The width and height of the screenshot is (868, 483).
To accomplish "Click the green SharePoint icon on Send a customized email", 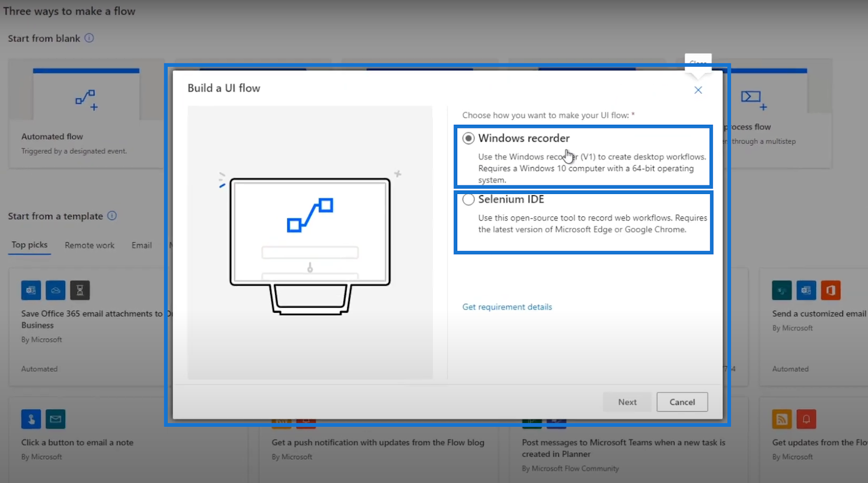I will click(x=782, y=291).
